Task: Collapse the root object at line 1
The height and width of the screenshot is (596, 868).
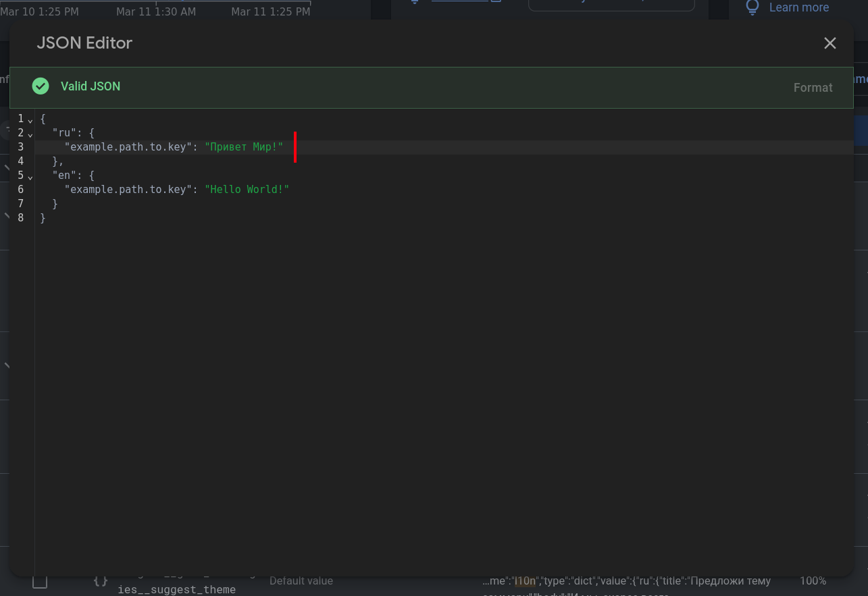Action: click(x=30, y=119)
